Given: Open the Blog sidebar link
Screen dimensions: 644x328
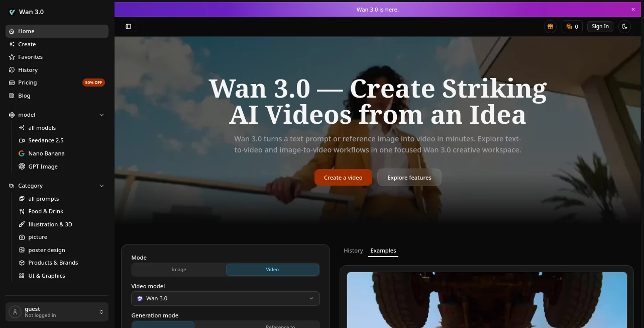Looking at the screenshot, I should point(57,96).
